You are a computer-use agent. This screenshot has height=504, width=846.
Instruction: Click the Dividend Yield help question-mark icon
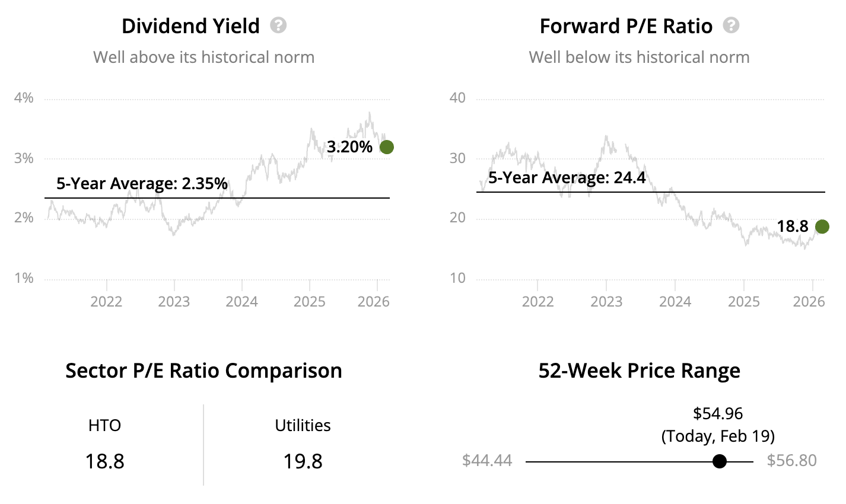(278, 25)
